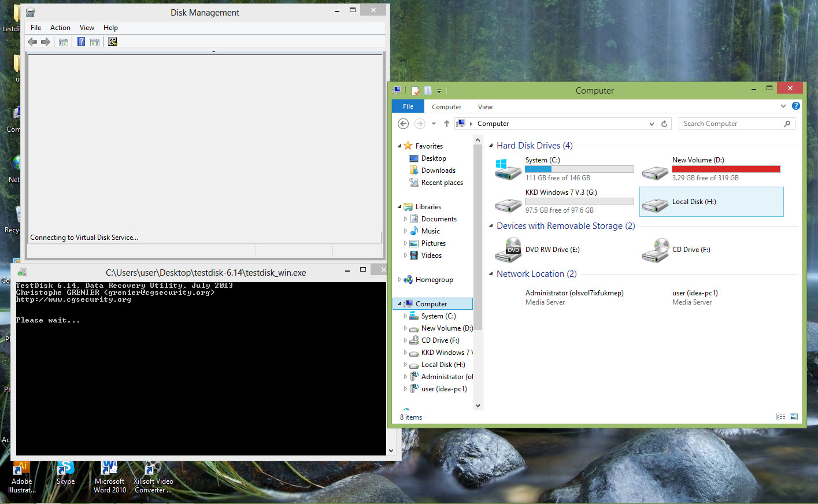Open the Action menu in Disk Management
This screenshot has width=818, height=504.
(x=60, y=28)
